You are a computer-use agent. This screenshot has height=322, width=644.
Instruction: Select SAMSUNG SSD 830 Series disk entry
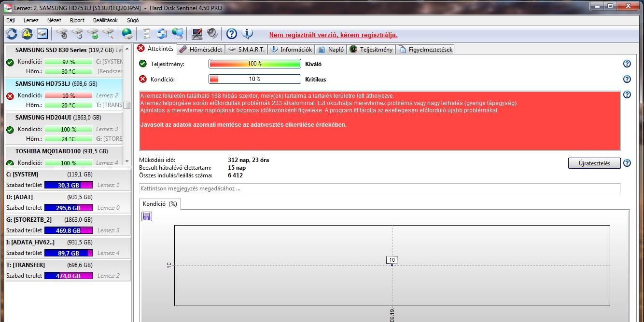tap(64, 61)
